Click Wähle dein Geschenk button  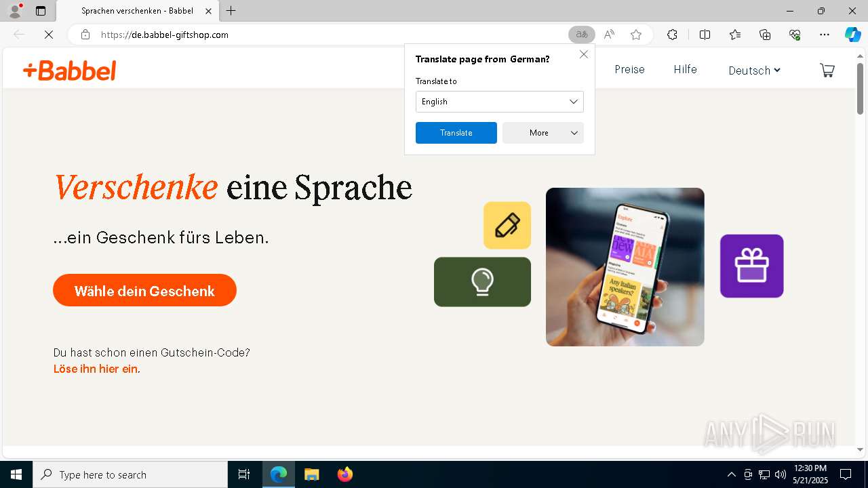144,291
